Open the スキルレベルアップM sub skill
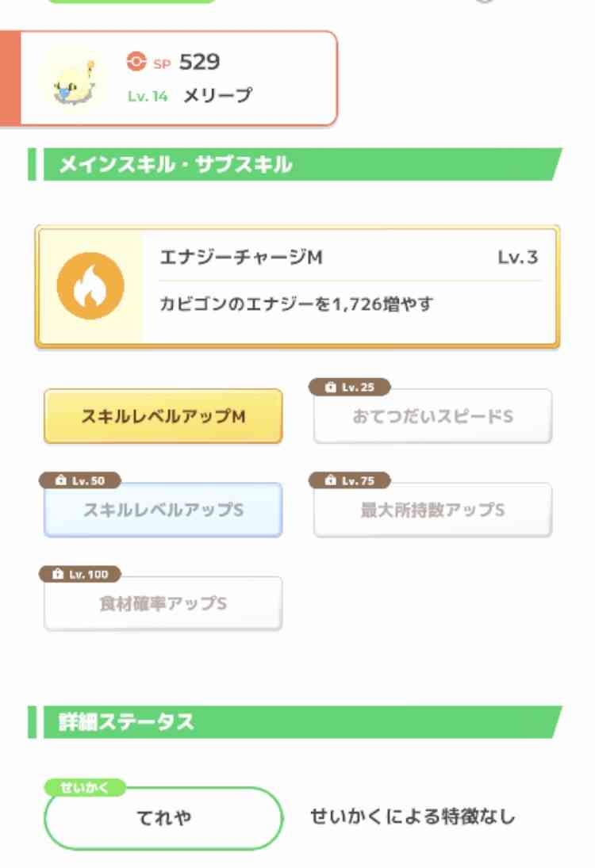The image size is (595, 868). point(163,416)
